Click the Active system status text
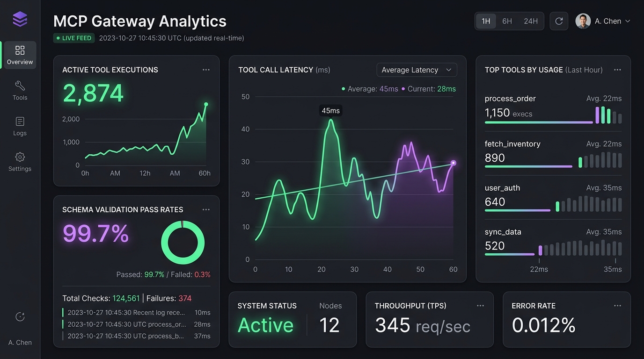 point(266,325)
